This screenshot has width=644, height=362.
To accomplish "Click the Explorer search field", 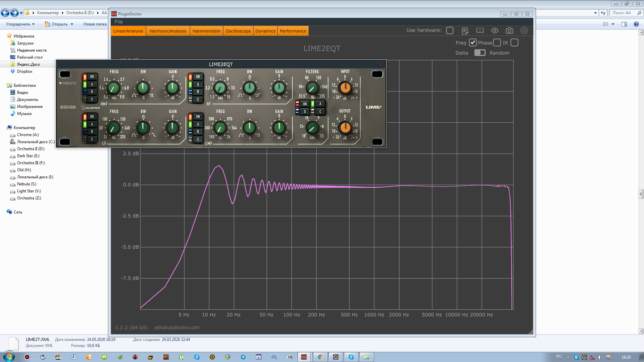I will tap(626, 13).
